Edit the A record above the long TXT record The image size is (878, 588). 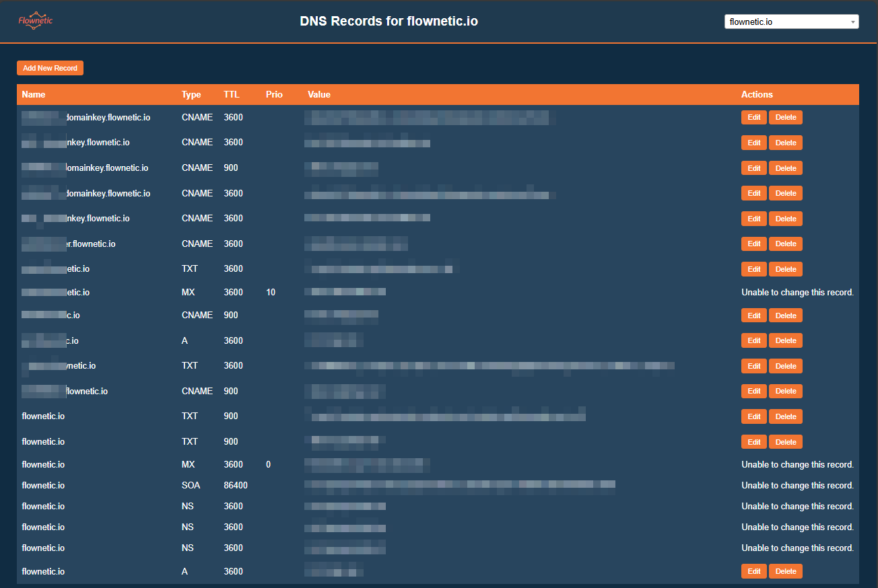(x=754, y=340)
